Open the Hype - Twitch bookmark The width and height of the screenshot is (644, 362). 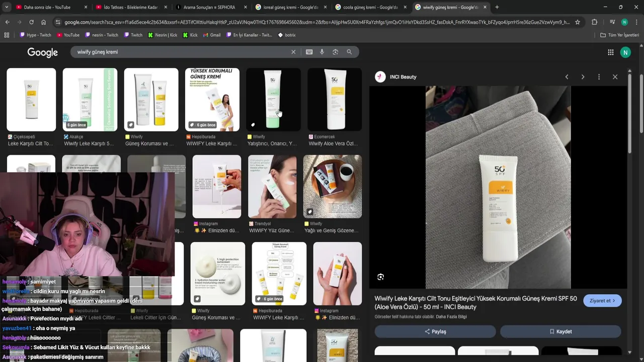click(x=35, y=35)
